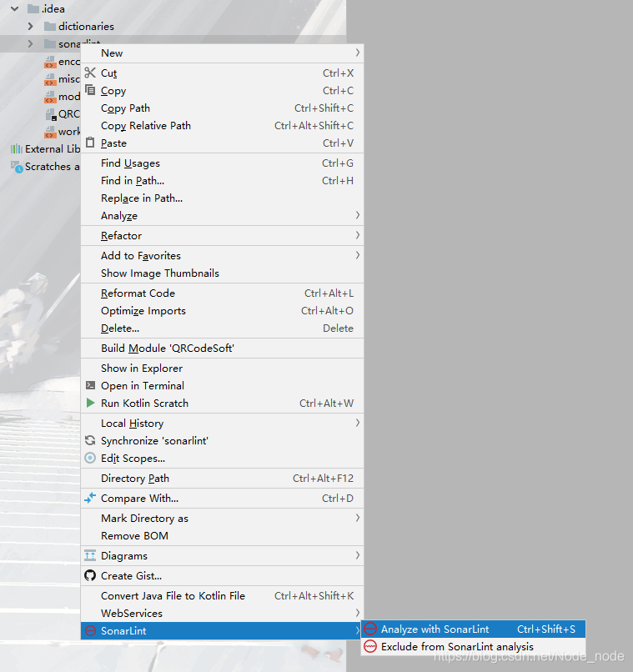
Task: Select Replace in Path...
Action: click(x=222, y=198)
